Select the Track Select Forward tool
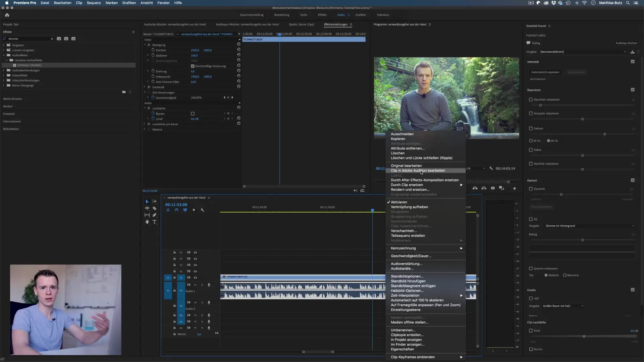This screenshot has width=644, height=362. coord(154,201)
